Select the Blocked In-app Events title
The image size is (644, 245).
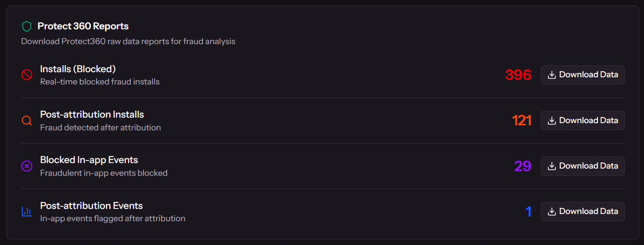click(89, 160)
